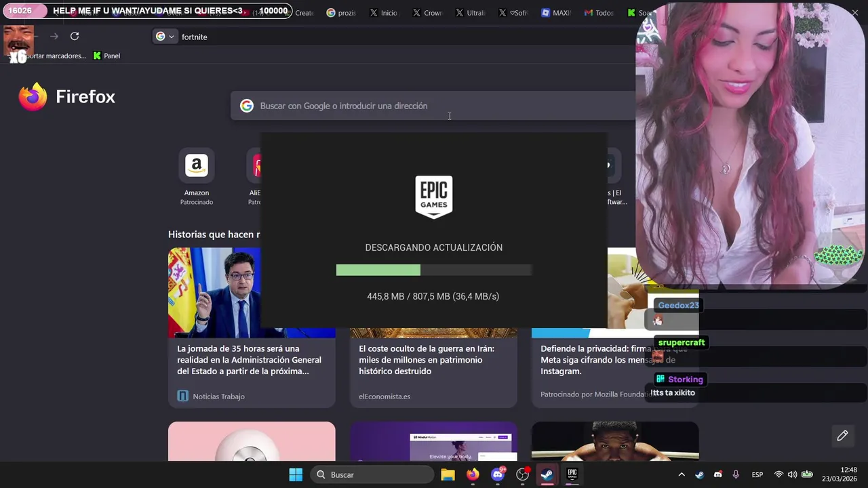
Task: Focus Buscar con Google search field
Action: (x=434, y=106)
